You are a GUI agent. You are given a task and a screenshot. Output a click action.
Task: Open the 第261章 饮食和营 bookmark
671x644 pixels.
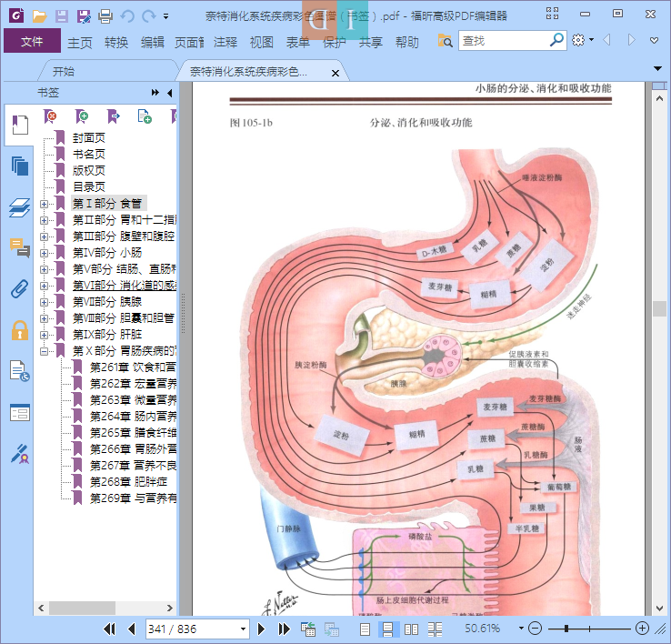tap(133, 367)
